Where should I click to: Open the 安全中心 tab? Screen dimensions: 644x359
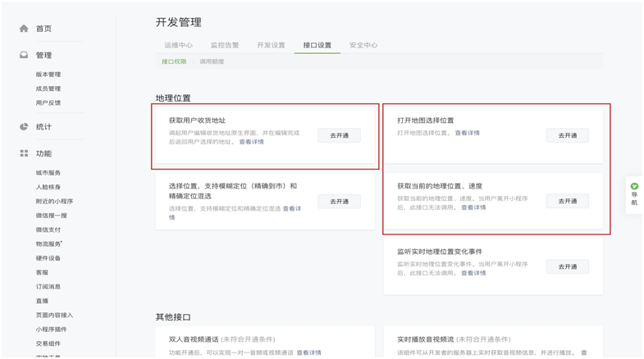pos(363,46)
